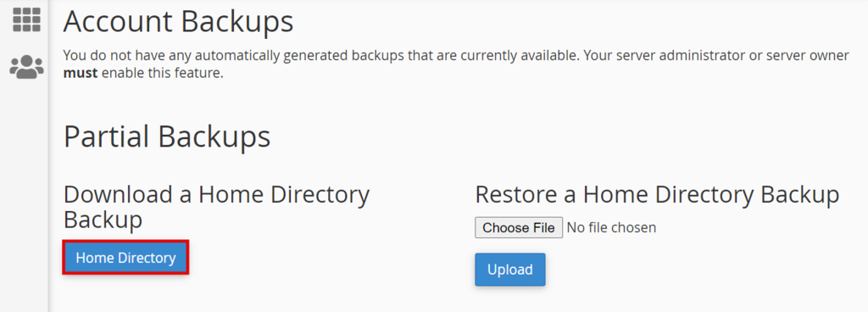Click the Home Directory download button
The width and height of the screenshot is (868, 312).
point(125,257)
